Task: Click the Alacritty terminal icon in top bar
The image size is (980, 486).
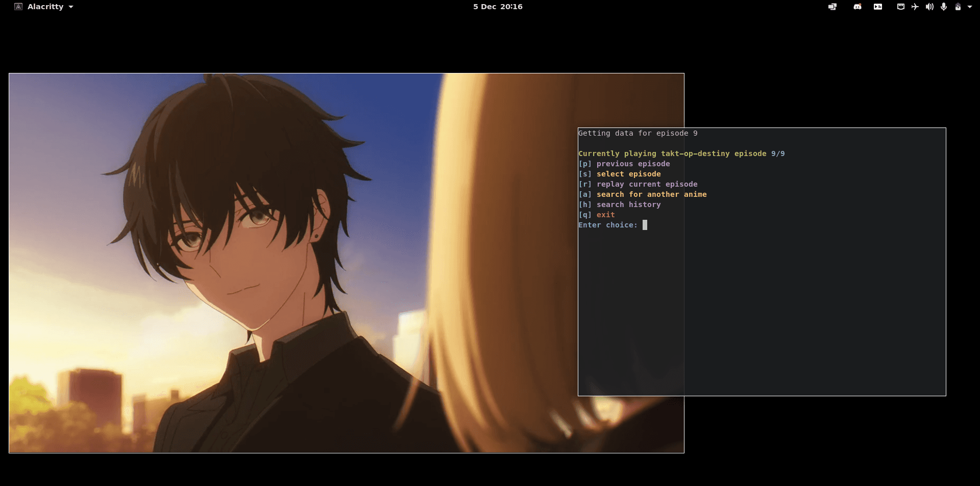Action: tap(19, 7)
